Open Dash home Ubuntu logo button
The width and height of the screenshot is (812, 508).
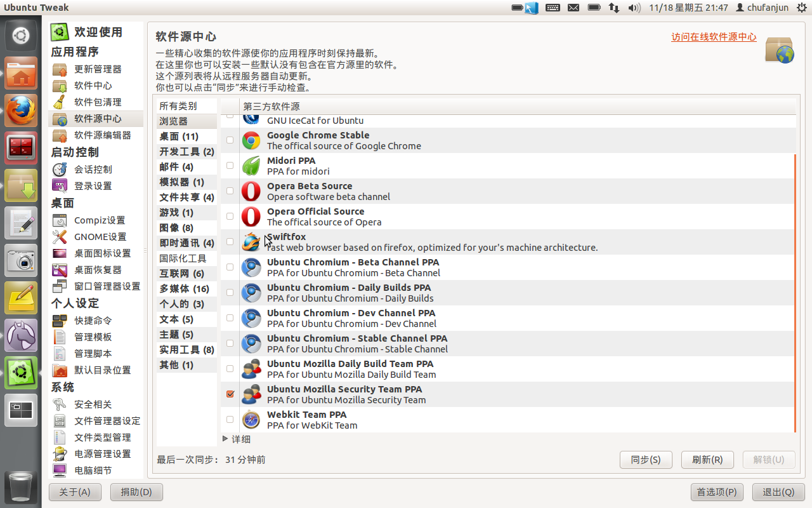[x=21, y=36]
